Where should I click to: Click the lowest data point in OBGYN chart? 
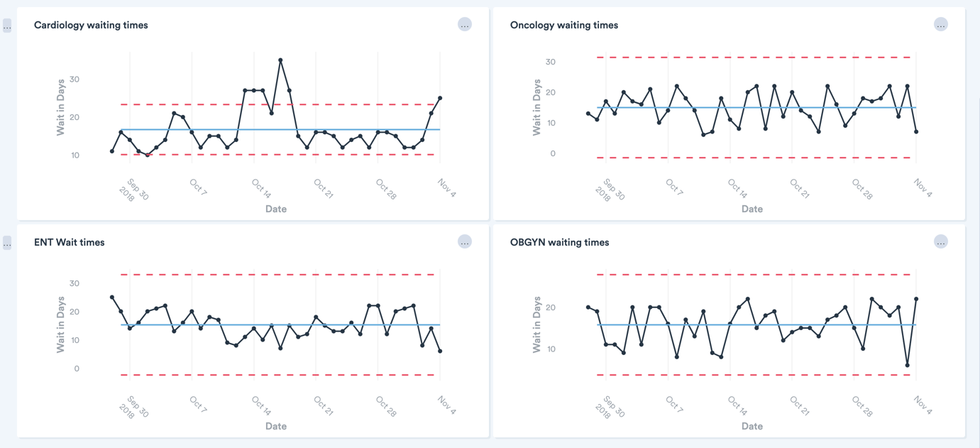(x=908, y=364)
